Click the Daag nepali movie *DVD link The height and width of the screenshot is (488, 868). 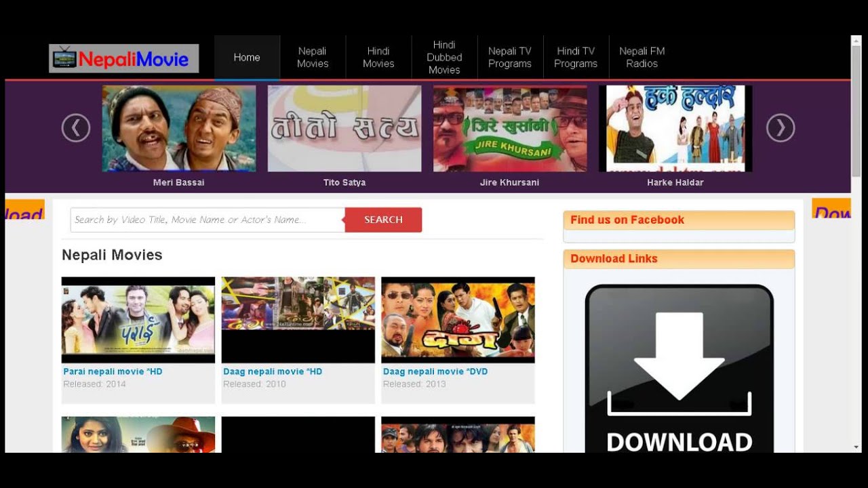(x=435, y=371)
